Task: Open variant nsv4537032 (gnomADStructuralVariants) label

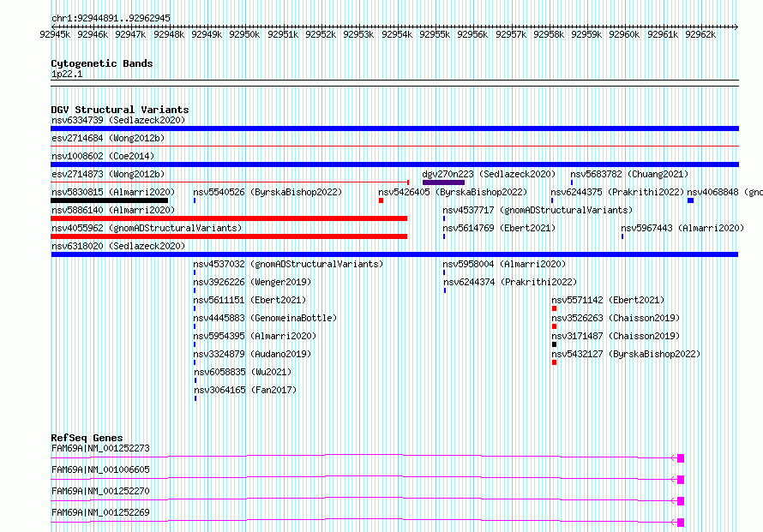Action: coord(288,264)
